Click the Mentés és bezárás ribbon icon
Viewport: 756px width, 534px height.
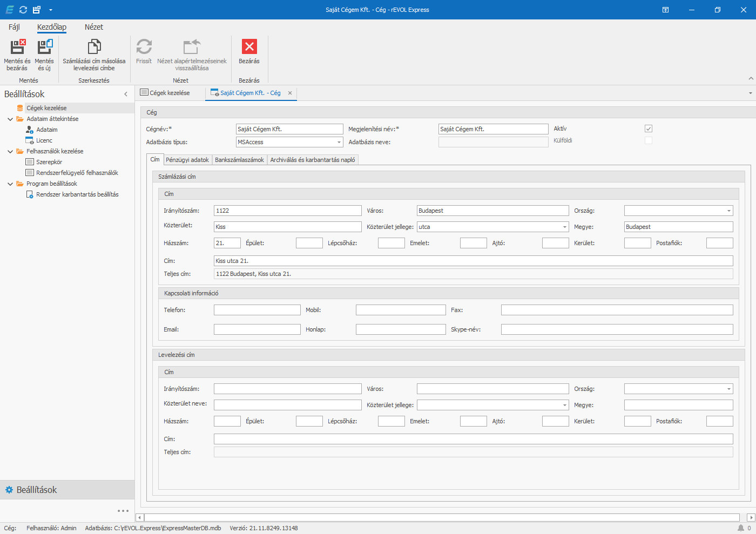(17, 48)
